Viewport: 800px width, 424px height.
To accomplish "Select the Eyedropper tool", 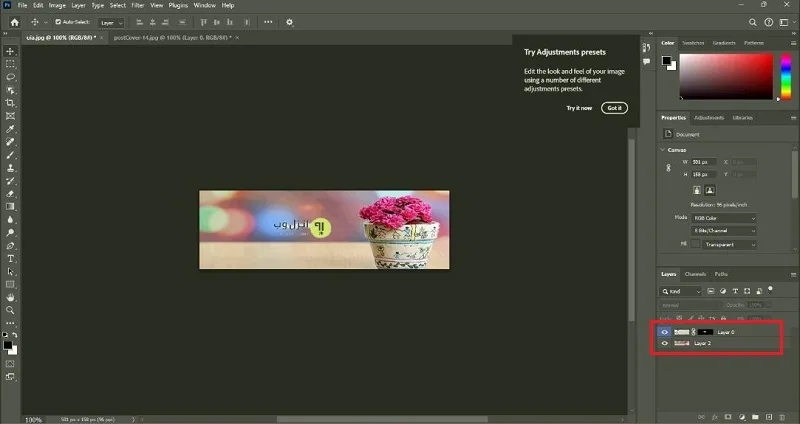I will (x=10, y=129).
